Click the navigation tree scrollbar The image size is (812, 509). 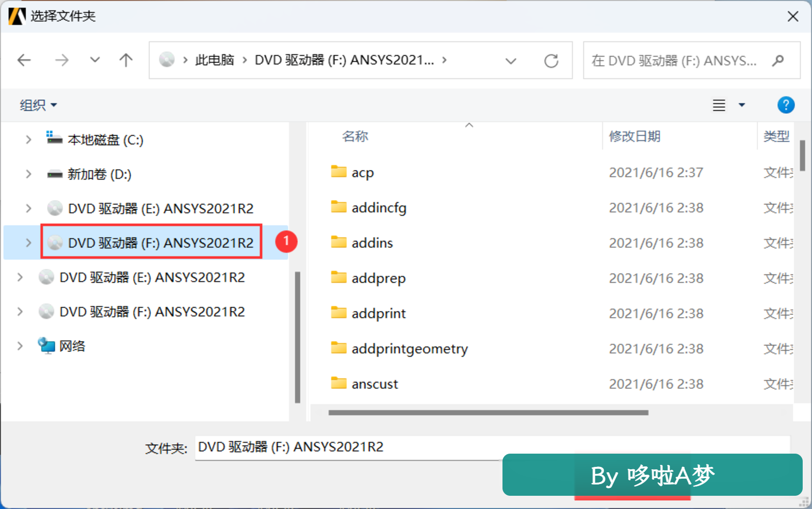pyautogui.click(x=297, y=337)
